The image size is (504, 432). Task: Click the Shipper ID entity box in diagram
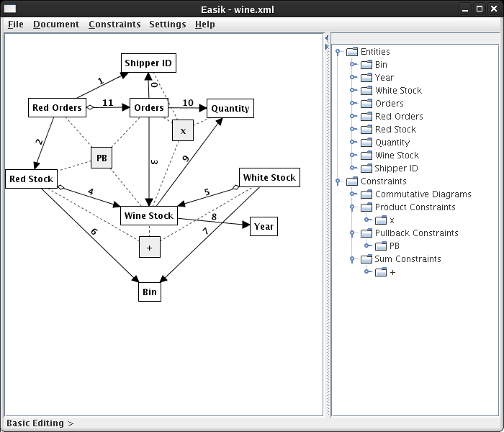click(x=148, y=63)
